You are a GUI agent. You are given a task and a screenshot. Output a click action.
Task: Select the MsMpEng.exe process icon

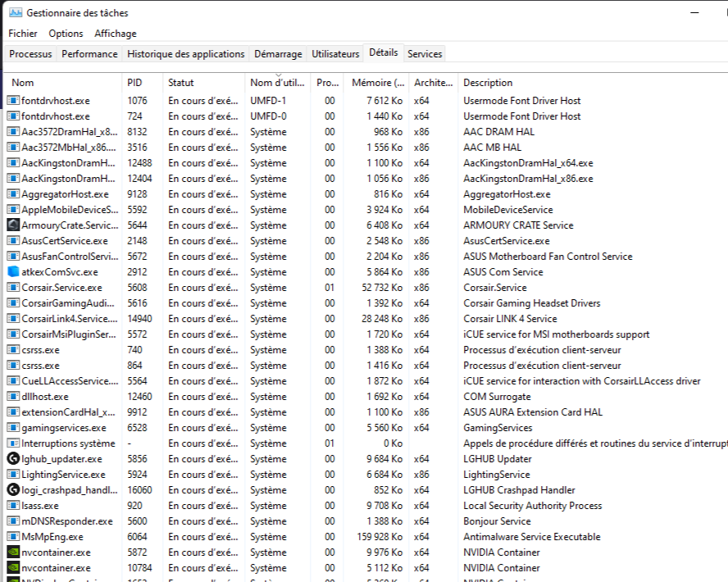click(x=13, y=537)
